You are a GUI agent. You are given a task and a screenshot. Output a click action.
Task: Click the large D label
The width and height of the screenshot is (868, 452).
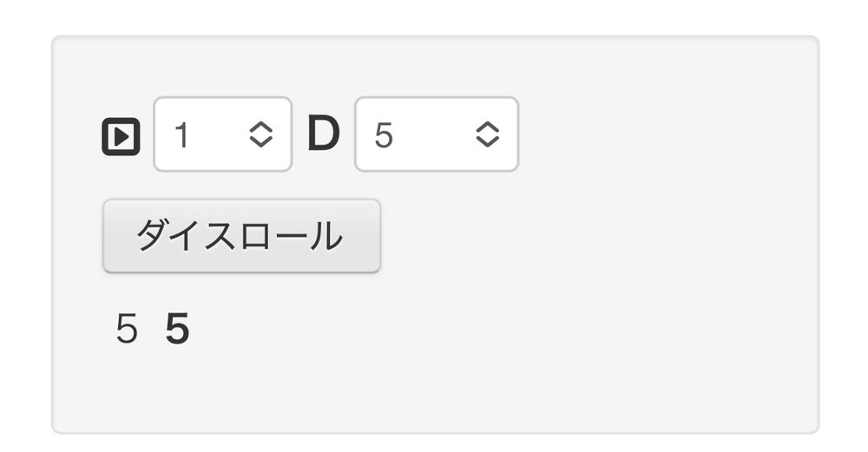pos(324,134)
